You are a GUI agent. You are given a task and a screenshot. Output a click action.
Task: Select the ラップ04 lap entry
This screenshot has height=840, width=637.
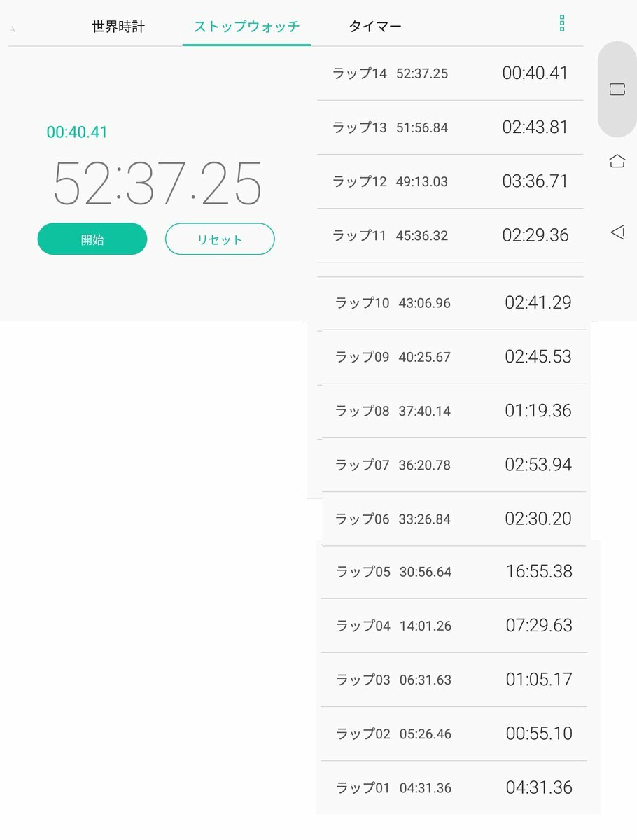tap(454, 626)
